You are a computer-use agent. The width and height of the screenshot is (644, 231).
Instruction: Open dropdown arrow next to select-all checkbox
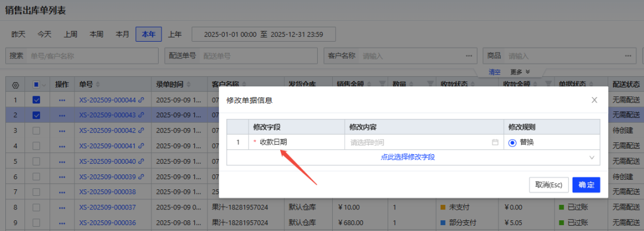click(x=44, y=85)
